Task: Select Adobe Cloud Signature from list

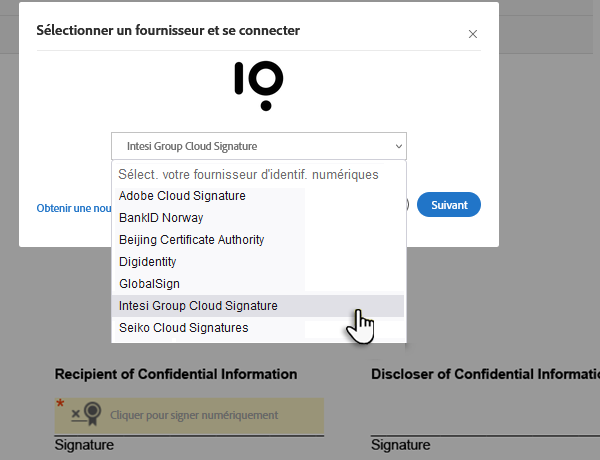Action: (182, 196)
